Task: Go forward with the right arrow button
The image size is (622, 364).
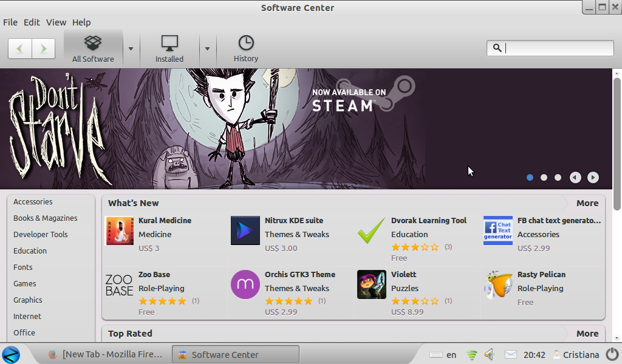Action: click(x=43, y=49)
